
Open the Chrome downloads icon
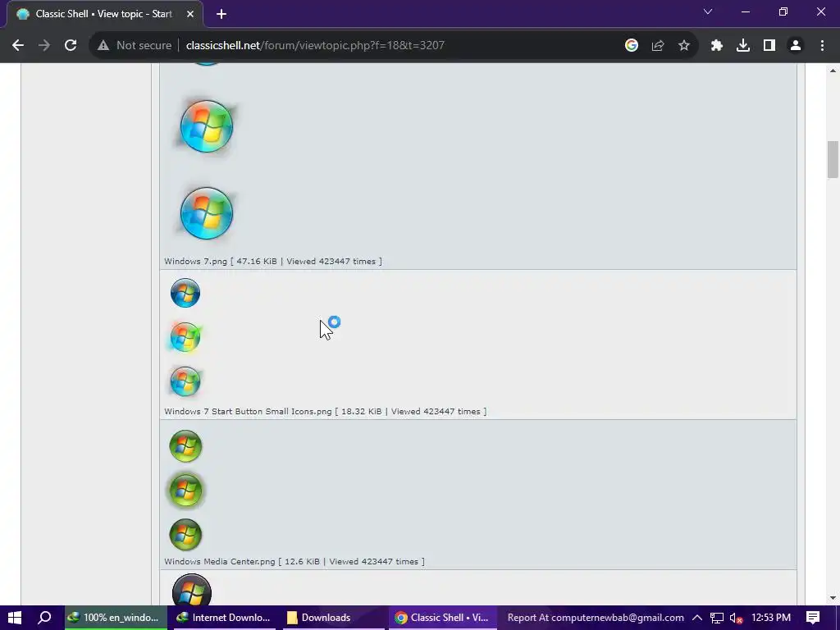coord(743,46)
